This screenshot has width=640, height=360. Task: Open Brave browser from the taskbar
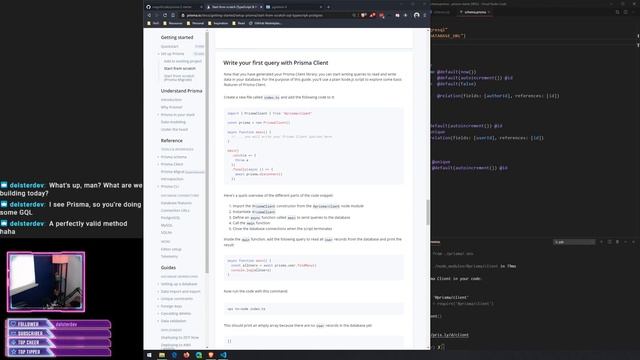211,355
